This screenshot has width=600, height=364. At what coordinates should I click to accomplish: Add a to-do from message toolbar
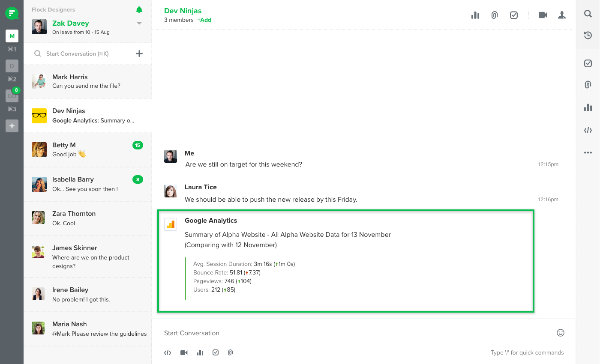216,353
